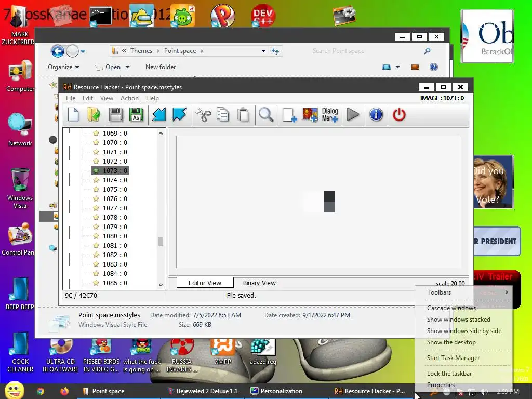Open the Help menu in Resource Hacker
The height and width of the screenshot is (399, 532).
(152, 98)
